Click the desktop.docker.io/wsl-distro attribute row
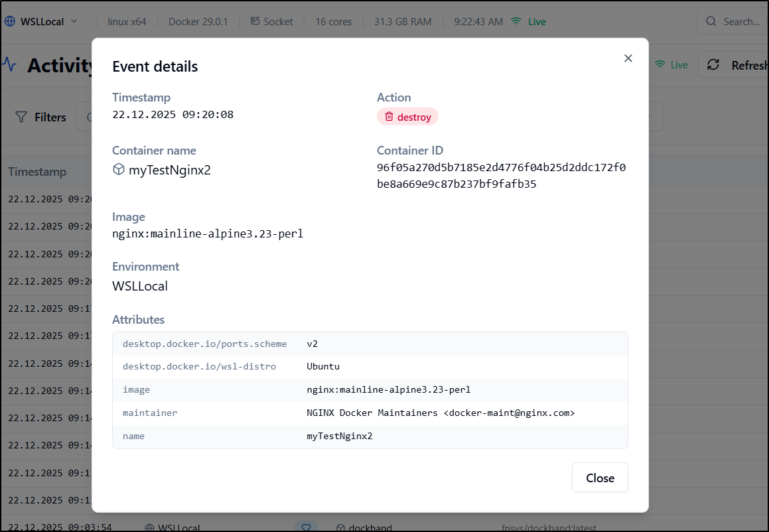Image resolution: width=769 pixels, height=532 pixels. click(x=370, y=366)
